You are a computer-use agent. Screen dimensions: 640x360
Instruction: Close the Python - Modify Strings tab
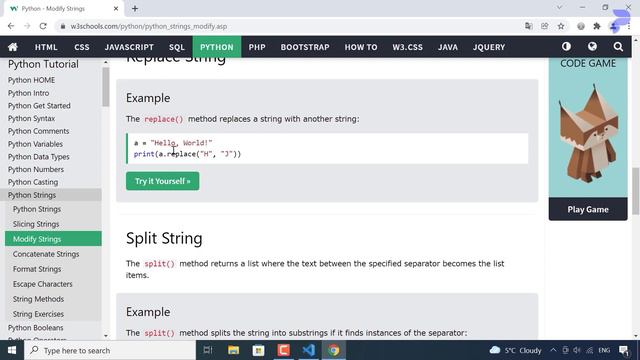(x=116, y=9)
